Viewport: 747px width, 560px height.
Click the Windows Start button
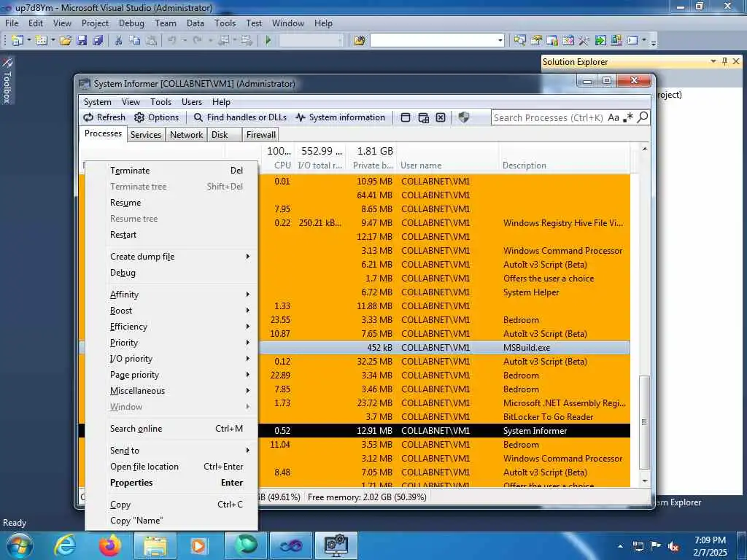19,545
